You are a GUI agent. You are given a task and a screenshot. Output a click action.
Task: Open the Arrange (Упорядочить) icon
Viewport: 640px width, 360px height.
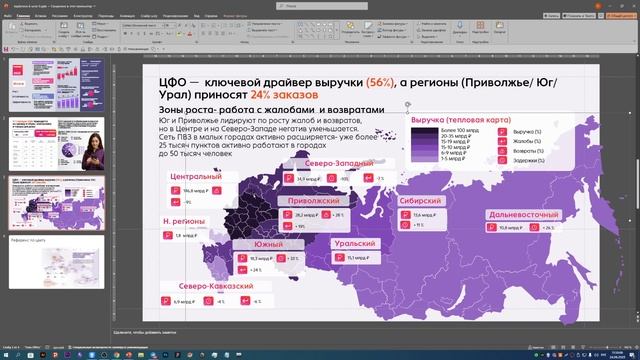pyautogui.click(x=350, y=26)
